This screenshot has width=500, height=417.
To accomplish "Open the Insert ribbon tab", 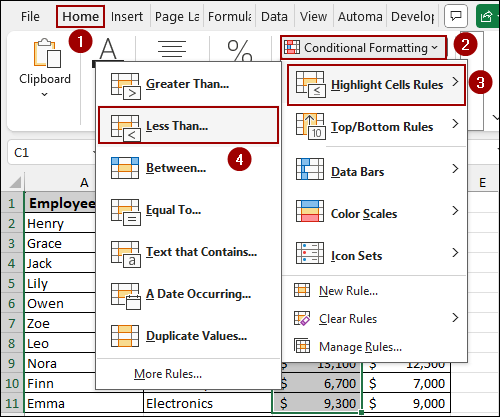I will [x=127, y=16].
